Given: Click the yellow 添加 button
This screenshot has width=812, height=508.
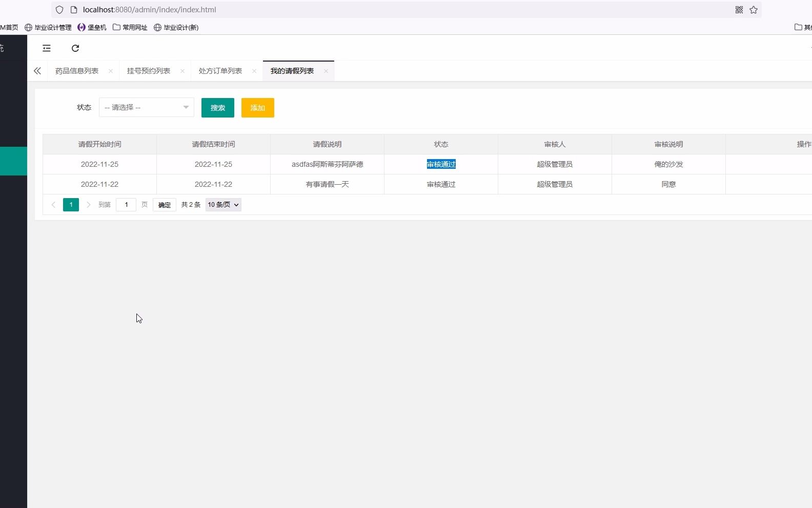Looking at the screenshot, I should (258, 108).
